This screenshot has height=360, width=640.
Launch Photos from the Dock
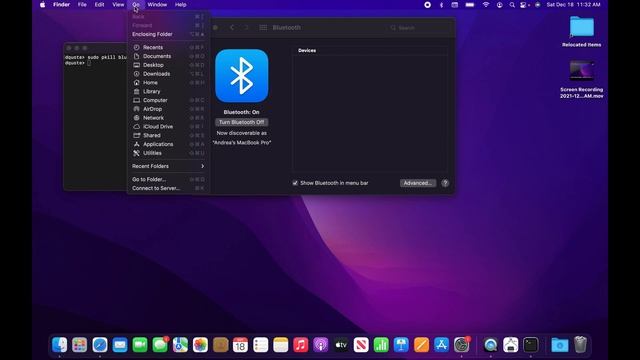200,345
